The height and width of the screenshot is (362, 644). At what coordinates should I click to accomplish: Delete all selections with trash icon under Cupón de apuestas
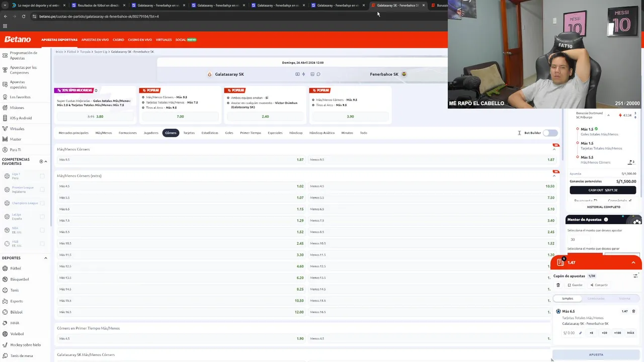558,285
